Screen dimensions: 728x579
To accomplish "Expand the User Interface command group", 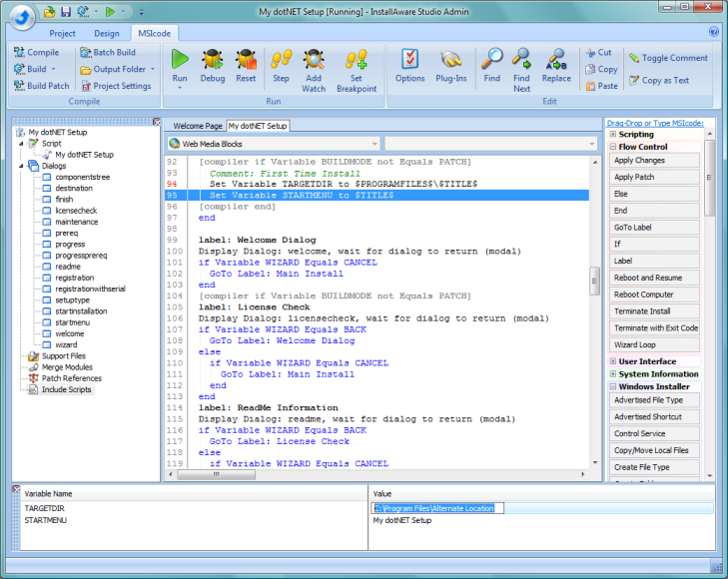I will click(x=613, y=361).
